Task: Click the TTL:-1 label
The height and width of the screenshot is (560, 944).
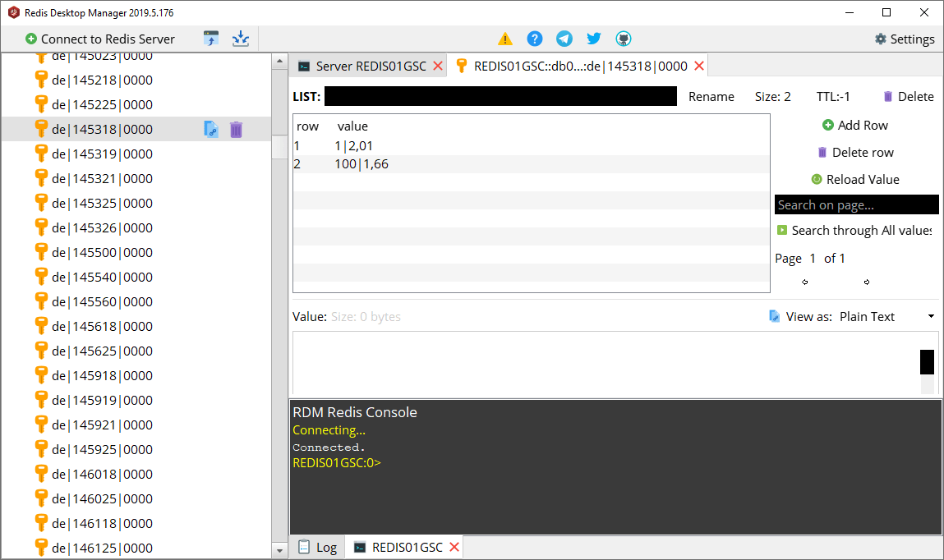Action: [833, 97]
